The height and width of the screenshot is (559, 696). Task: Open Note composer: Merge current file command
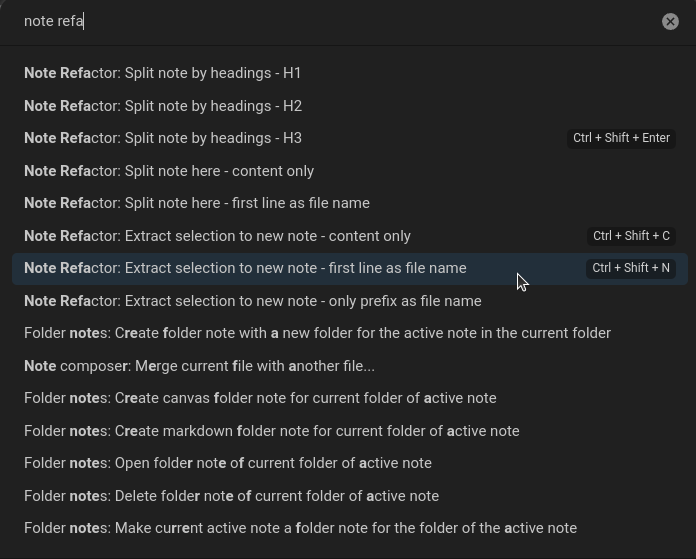click(x=199, y=366)
